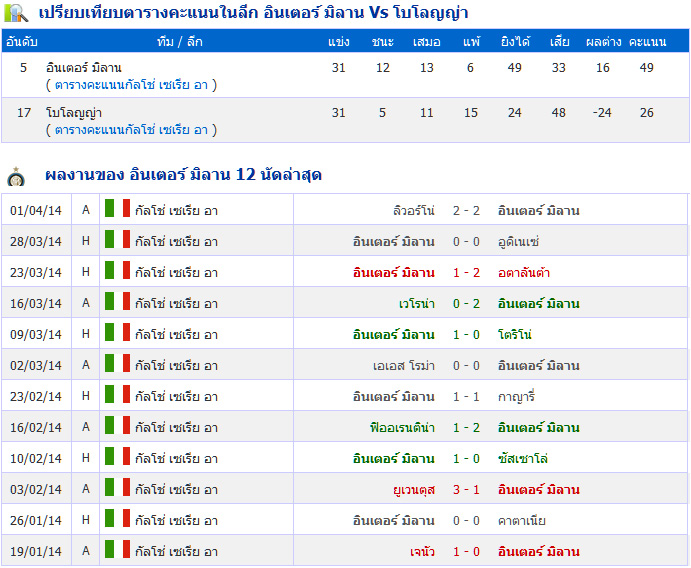691x568 pixels.
Task: Click the เสมอ column header
Action: (427, 42)
